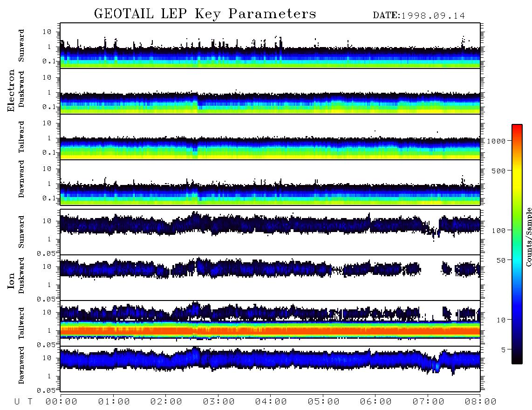
Task: Click the '05:00' time tick label
Action: click(324, 402)
